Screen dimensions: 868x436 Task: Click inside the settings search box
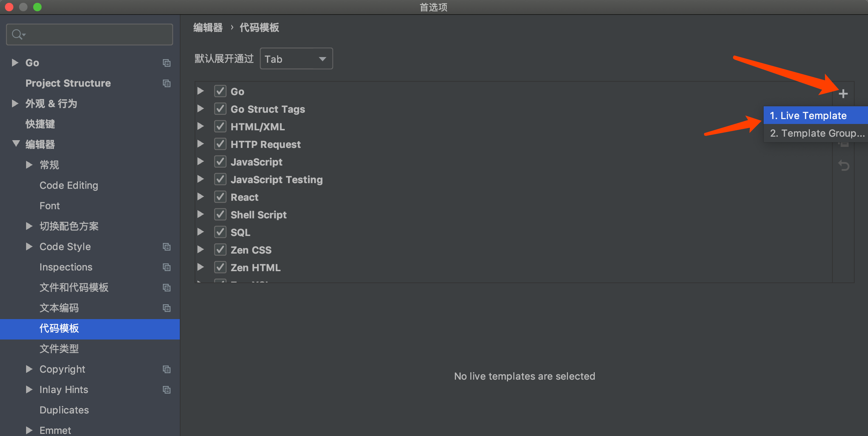click(88, 34)
